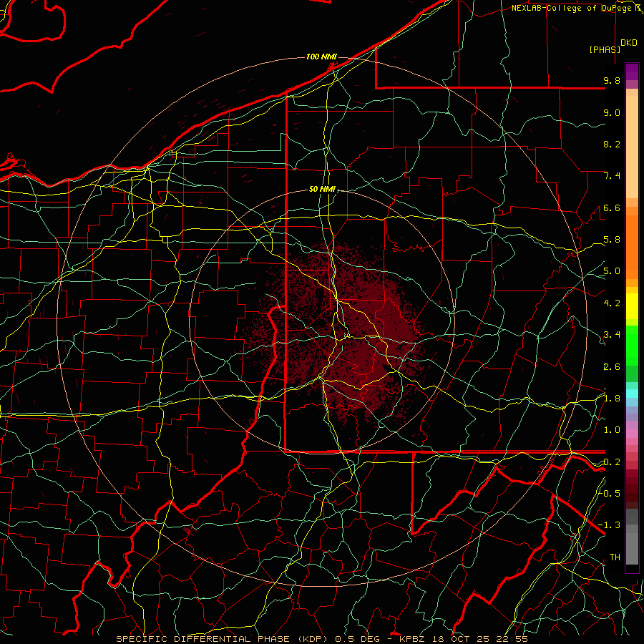Viewport: 644px width, 644px height.
Task: Select the 5.0 scale value
Action: pyautogui.click(x=612, y=271)
